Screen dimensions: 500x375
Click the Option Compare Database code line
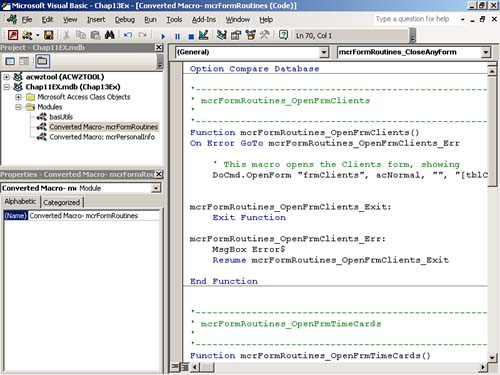(254, 69)
